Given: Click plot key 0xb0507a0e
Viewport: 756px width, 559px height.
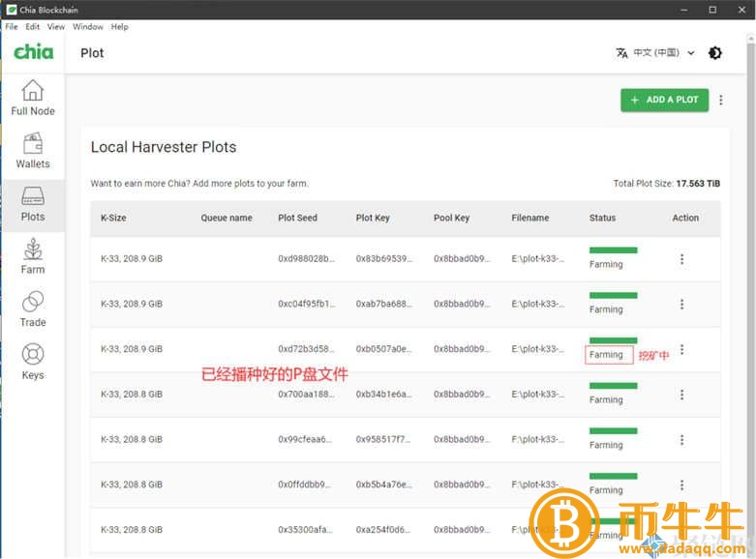Looking at the screenshot, I should click(384, 349).
